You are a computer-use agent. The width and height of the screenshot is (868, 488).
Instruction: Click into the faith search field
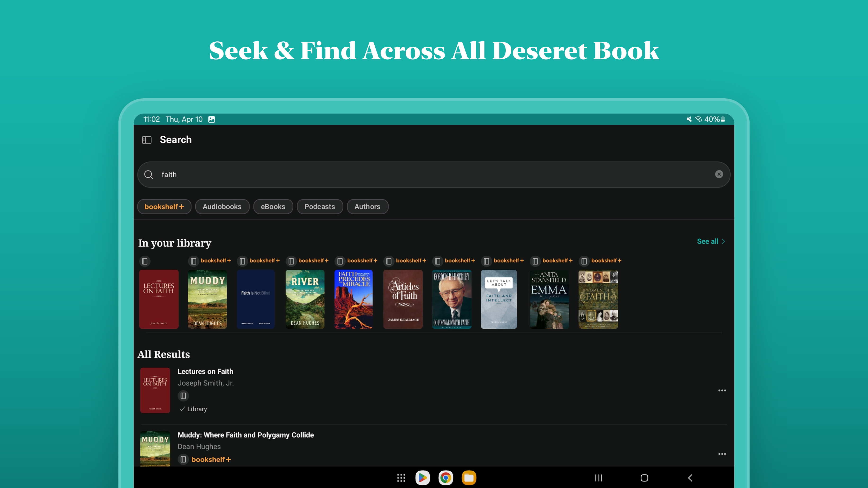click(x=431, y=174)
